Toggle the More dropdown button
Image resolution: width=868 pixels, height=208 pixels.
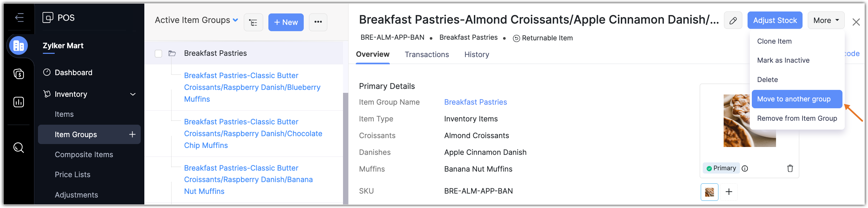pos(825,21)
